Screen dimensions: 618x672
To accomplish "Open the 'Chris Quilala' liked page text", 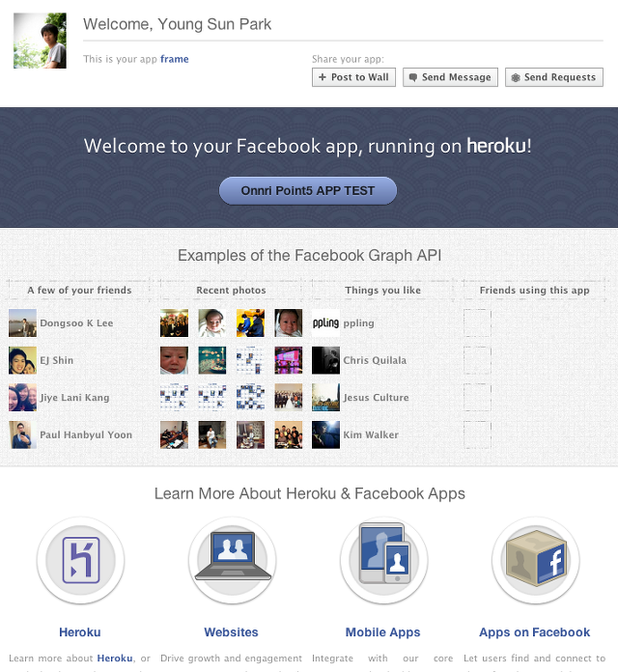I will 375,360.
